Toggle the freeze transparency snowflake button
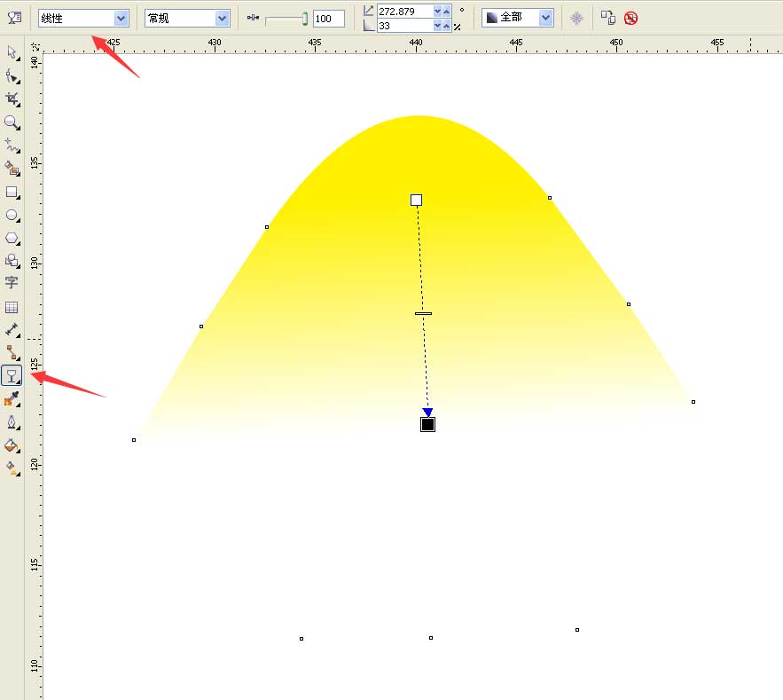The image size is (783, 700). [576, 19]
